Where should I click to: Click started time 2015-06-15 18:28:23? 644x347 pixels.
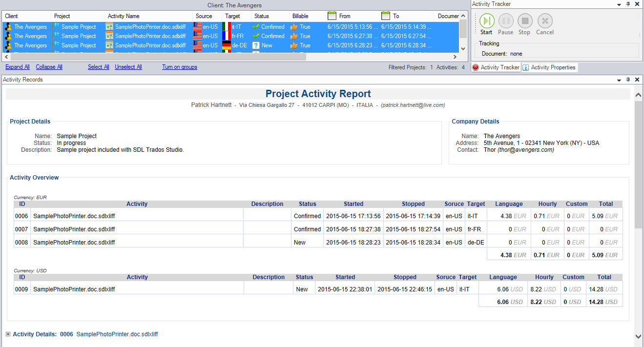pos(353,242)
